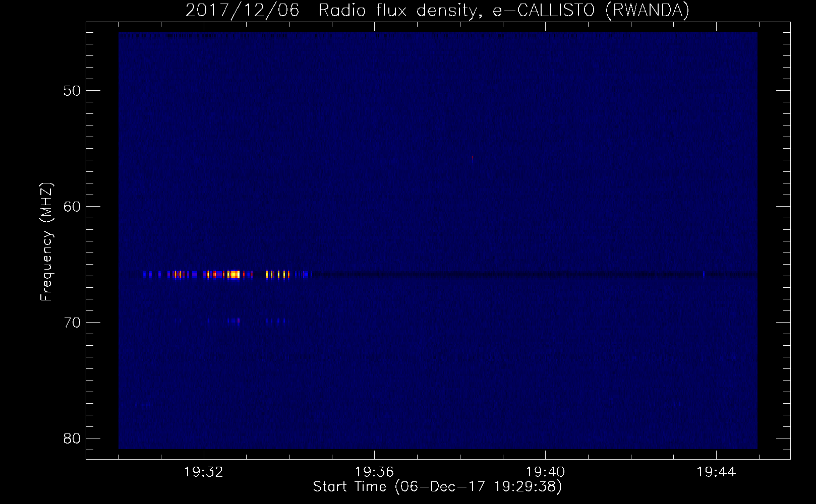Click the 19:44 time tick label

[x=716, y=472]
